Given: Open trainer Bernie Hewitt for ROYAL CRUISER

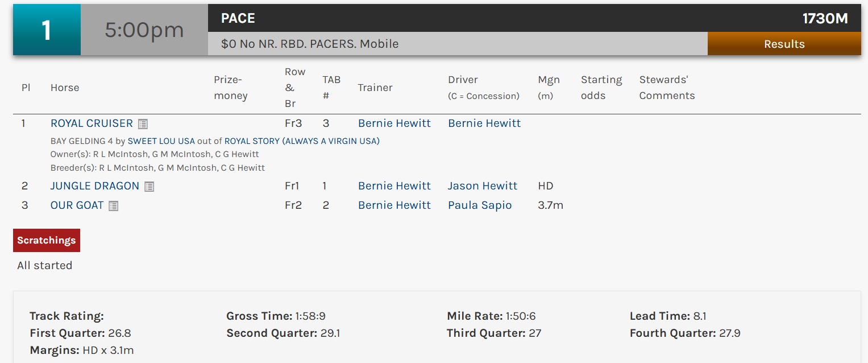Looking at the screenshot, I should pyautogui.click(x=394, y=123).
